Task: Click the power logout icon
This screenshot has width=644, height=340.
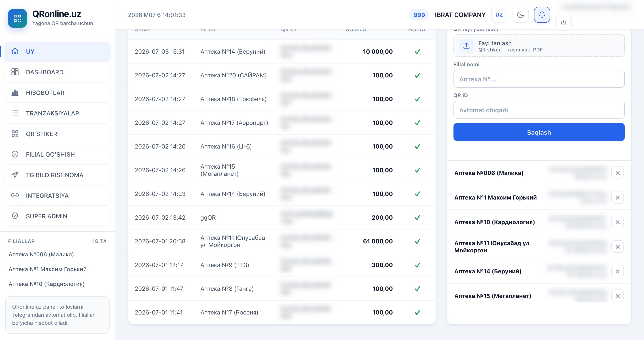Action: pos(563,23)
